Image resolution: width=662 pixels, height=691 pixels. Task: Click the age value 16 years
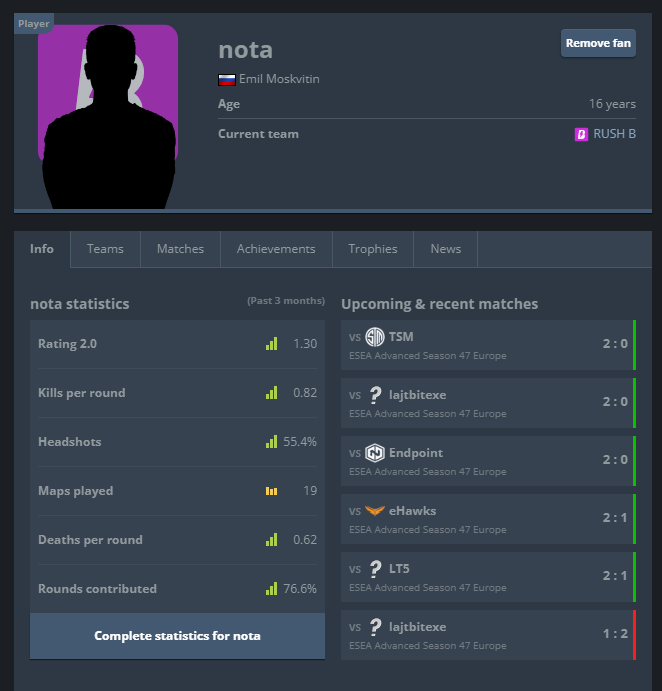612,104
